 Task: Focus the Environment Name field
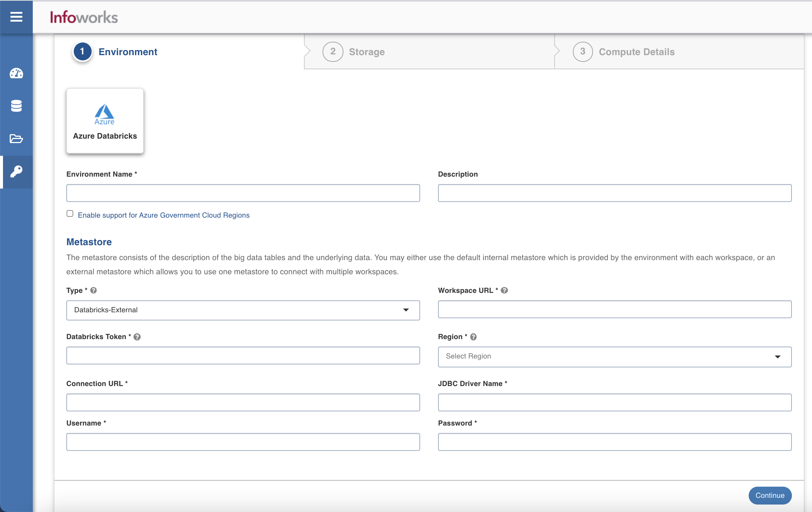coord(243,193)
